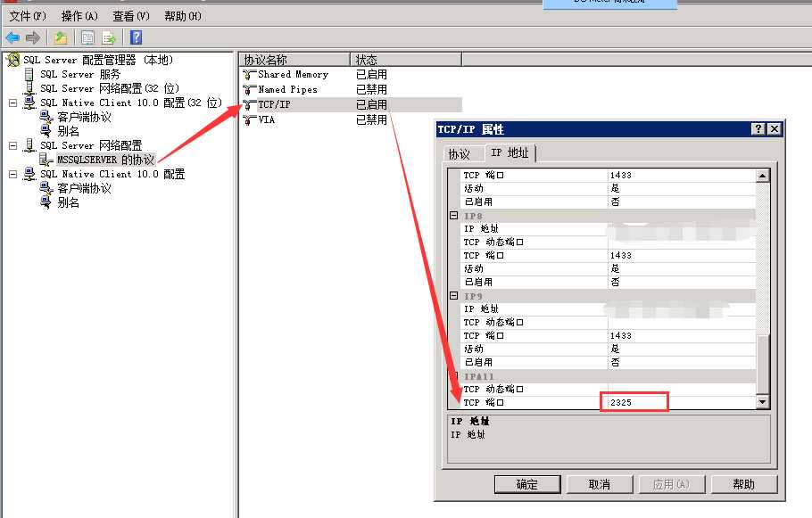Click the Back arrow toolbar icon
Screen dimensions: 812x518
coord(12,37)
